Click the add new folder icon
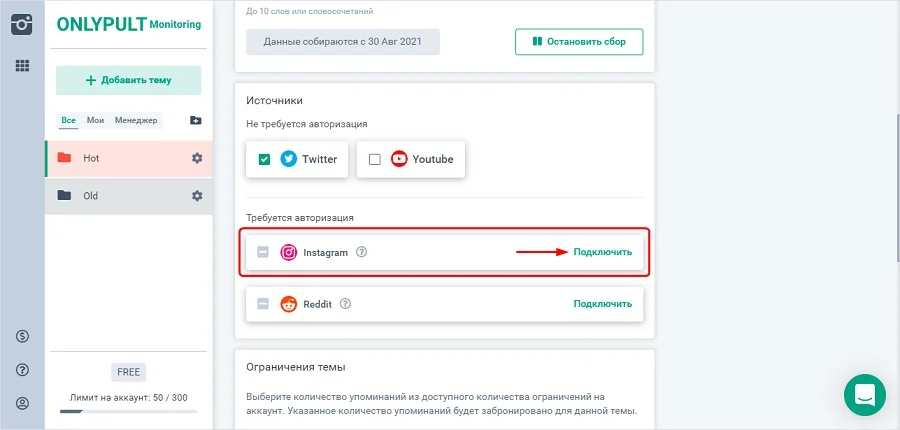The width and height of the screenshot is (900, 430). [x=196, y=121]
